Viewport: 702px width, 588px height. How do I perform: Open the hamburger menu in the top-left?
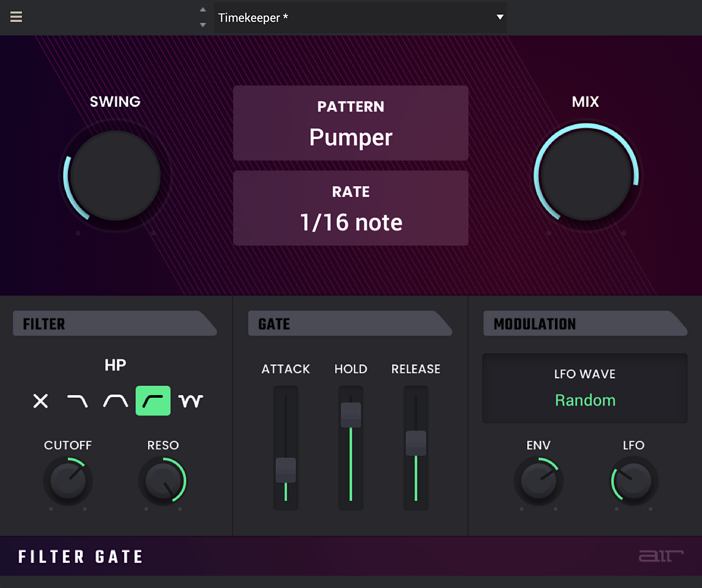tap(16, 17)
